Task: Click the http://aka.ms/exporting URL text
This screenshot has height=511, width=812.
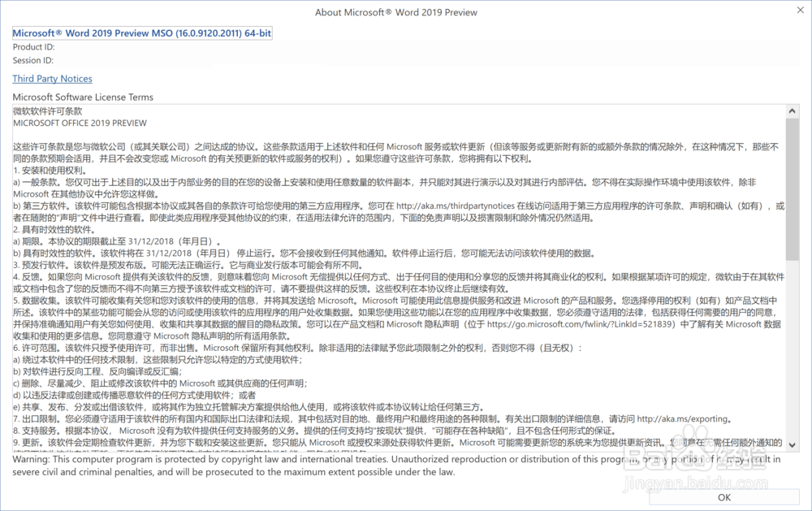Action: (x=683, y=418)
